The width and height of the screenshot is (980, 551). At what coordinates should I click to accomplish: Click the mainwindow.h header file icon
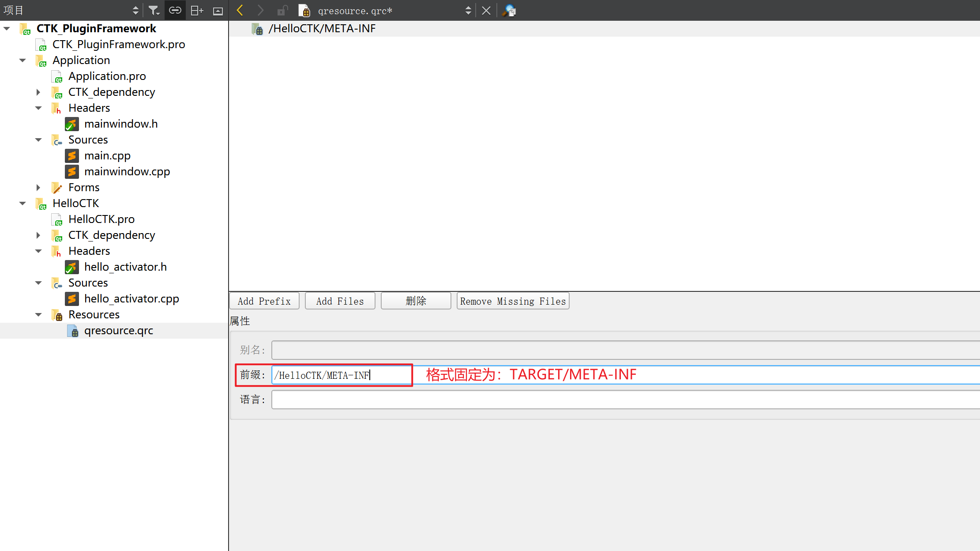[72, 123]
